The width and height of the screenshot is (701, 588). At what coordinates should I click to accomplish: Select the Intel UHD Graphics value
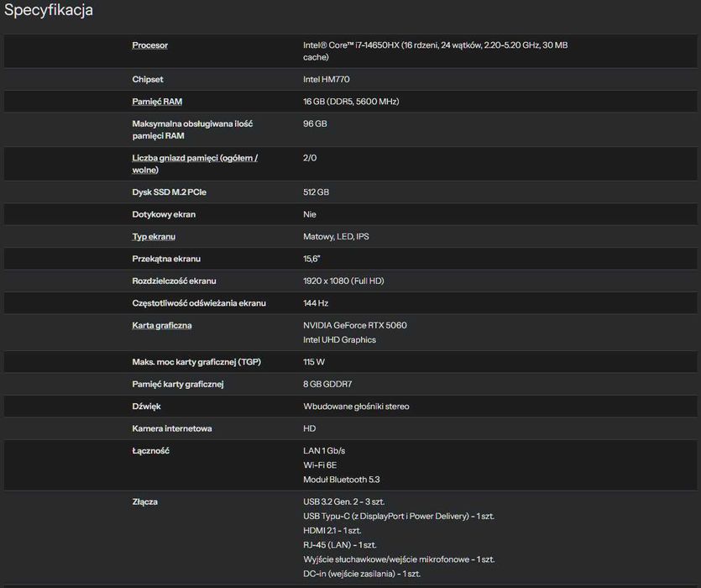coord(339,339)
